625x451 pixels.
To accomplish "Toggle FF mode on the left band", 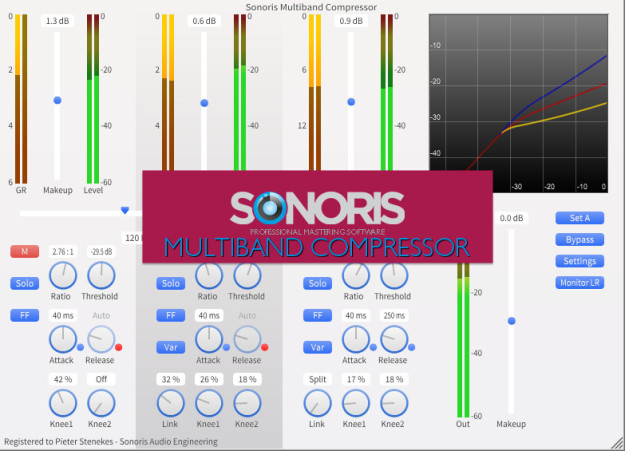I will pyautogui.click(x=24, y=315).
